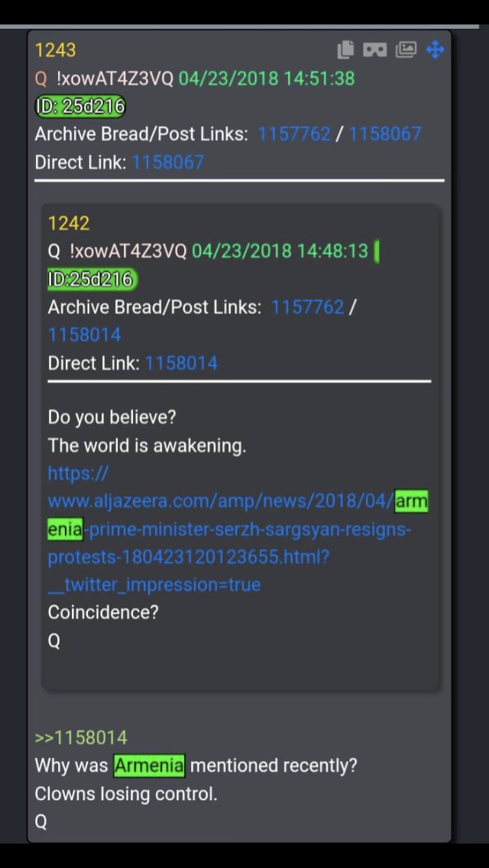Select the highlighted Armenia word in reply
The image size is (489, 868).
(149, 766)
